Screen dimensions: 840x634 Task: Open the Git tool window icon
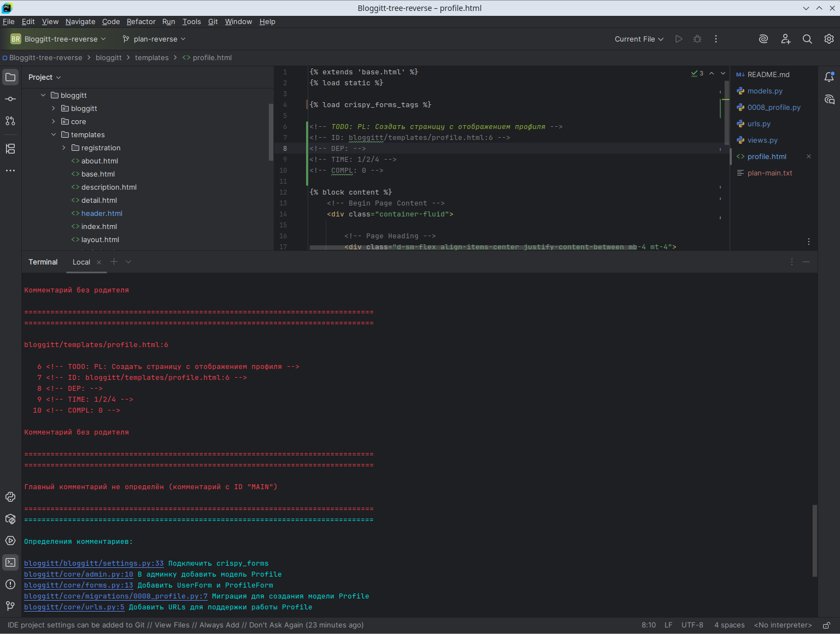[10, 606]
